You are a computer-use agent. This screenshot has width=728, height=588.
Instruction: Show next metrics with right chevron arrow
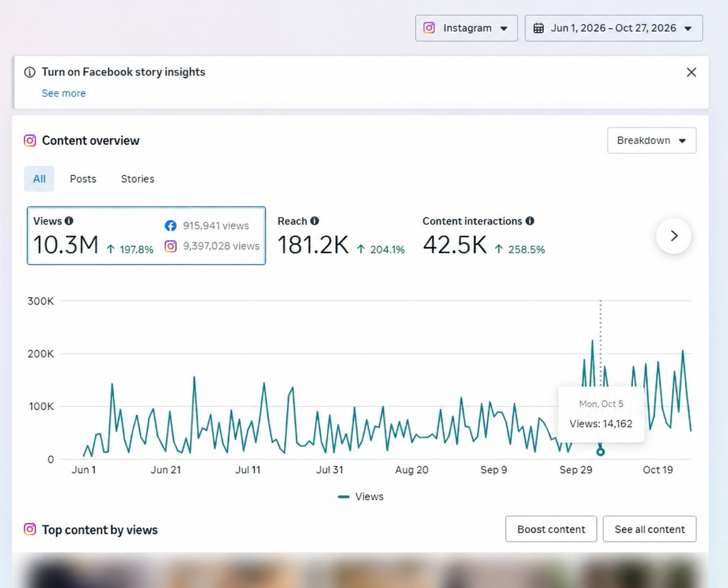[674, 236]
